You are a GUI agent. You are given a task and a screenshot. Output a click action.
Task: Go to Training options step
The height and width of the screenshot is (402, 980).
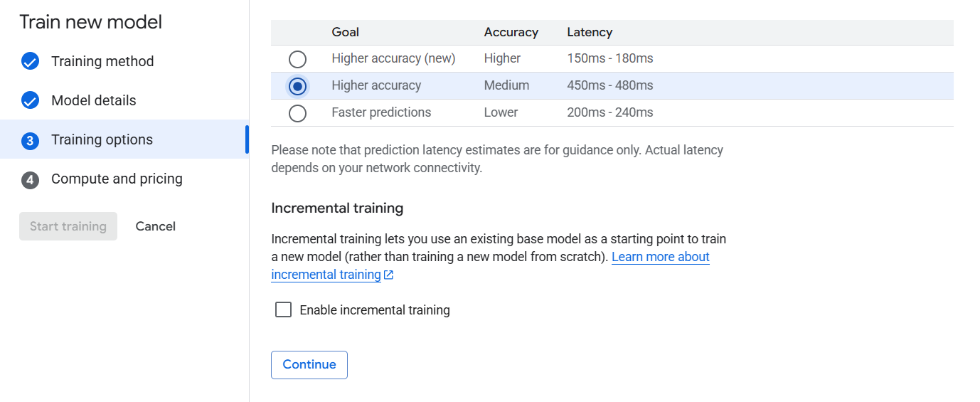pos(102,140)
